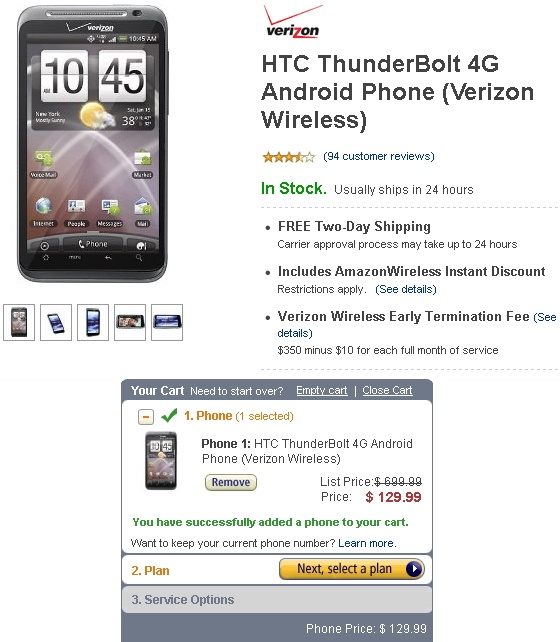Click the arrow icon on select plan button
Image resolution: width=560 pixels, height=642 pixels.
tap(414, 569)
